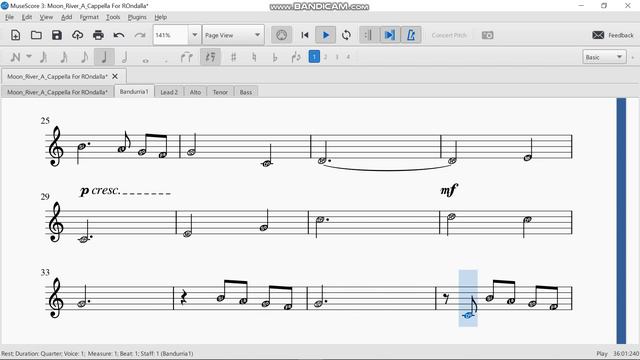Undo the last action
Image resolution: width=640 pixels, height=360 pixels.
[119, 35]
